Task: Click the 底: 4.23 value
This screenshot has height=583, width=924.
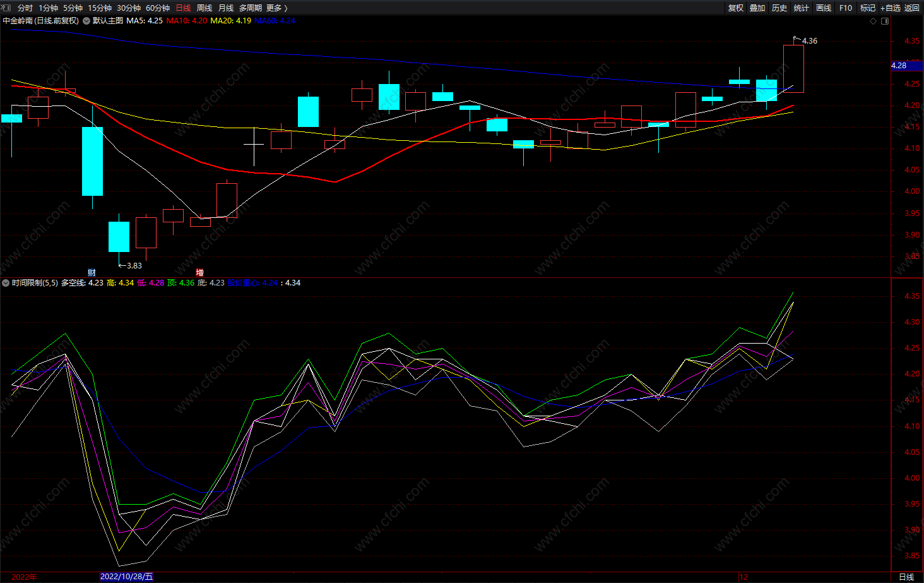Action: pyautogui.click(x=211, y=283)
